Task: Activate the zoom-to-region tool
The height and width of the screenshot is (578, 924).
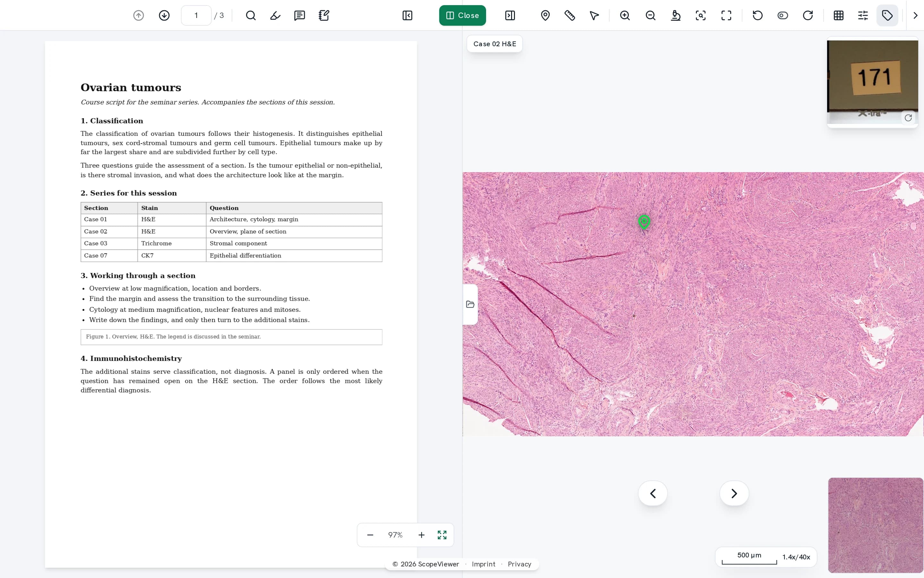Action: pos(701,15)
